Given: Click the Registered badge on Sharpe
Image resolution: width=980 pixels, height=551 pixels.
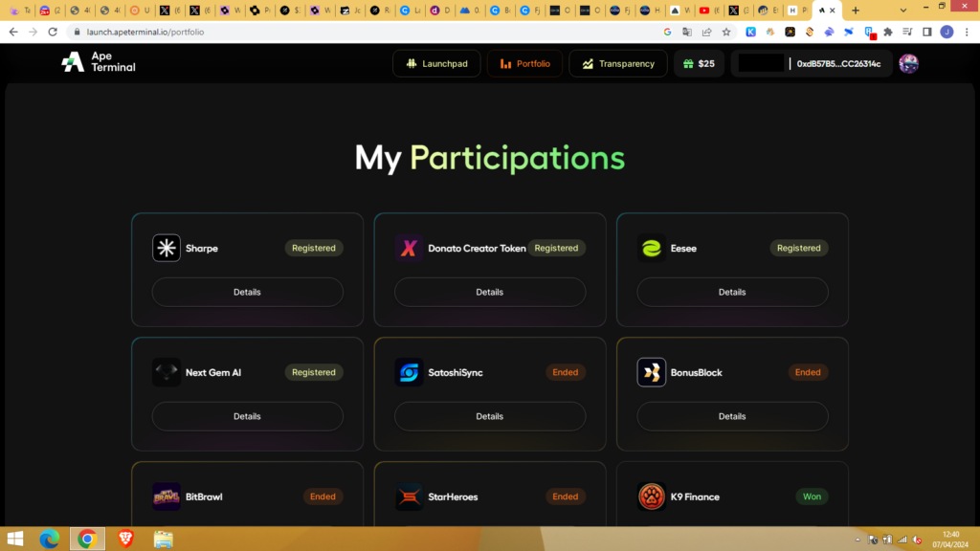Looking at the screenshot, I should click(314, 248).
